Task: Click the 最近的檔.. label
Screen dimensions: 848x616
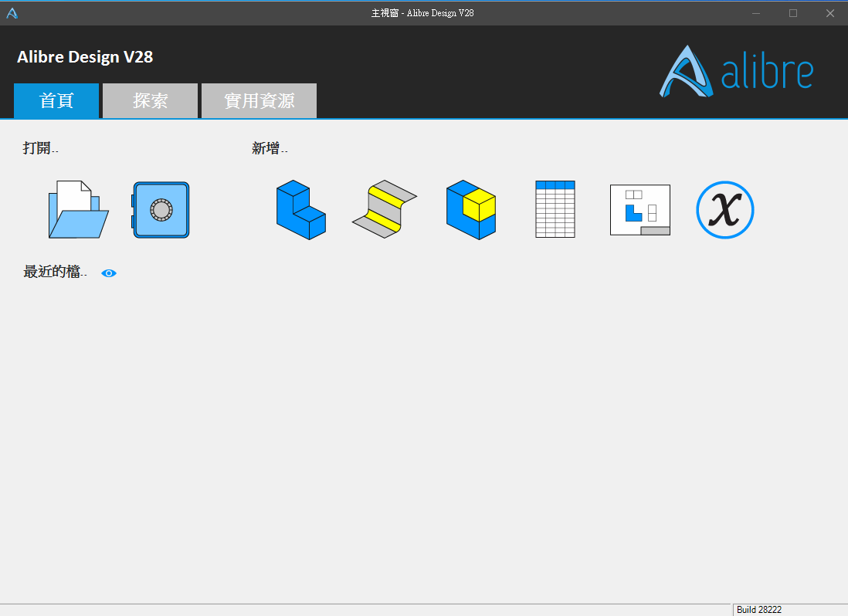Action: point(55,271)
